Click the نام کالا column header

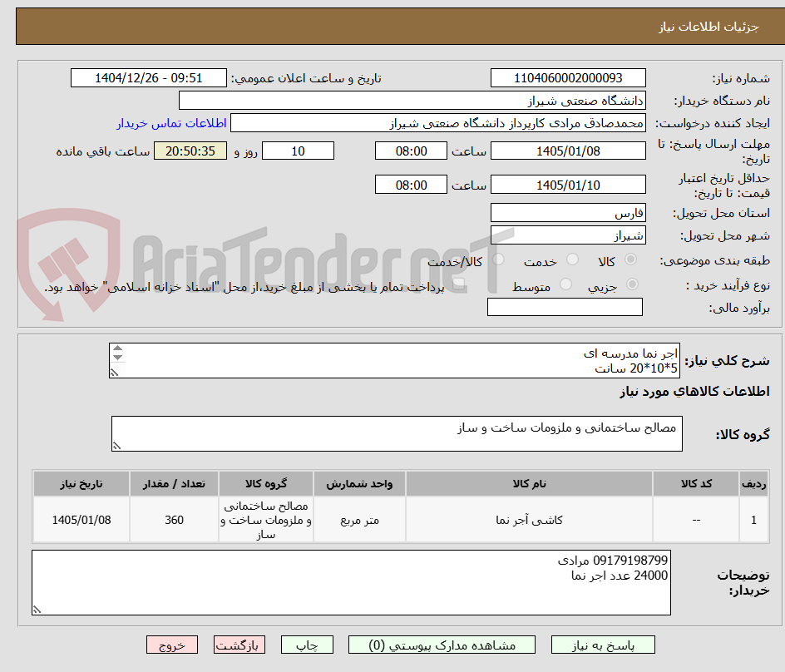pyautogui.click(x=529, y=484)
